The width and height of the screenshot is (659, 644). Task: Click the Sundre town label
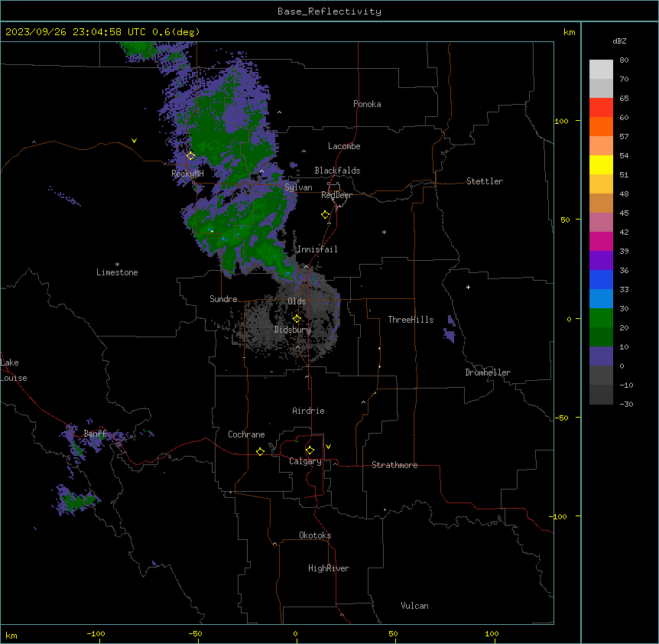click(223, 299)
